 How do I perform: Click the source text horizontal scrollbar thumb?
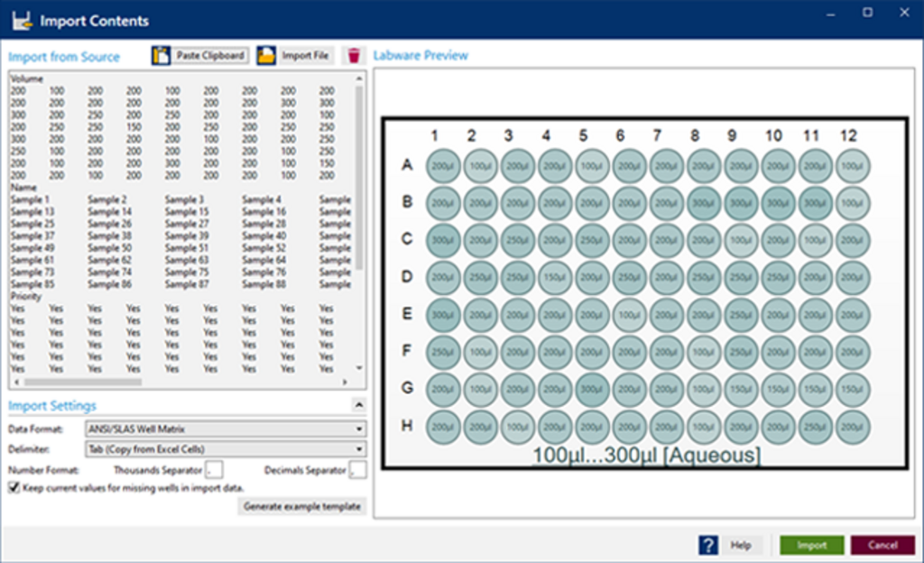83,382
